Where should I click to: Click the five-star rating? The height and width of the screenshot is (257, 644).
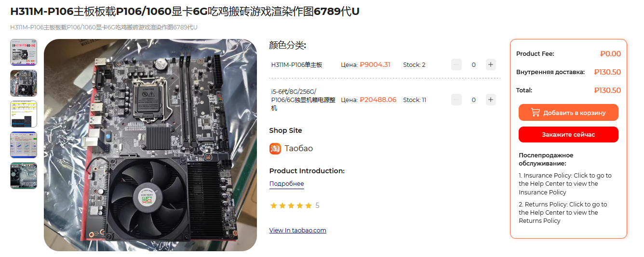(291, 206)
